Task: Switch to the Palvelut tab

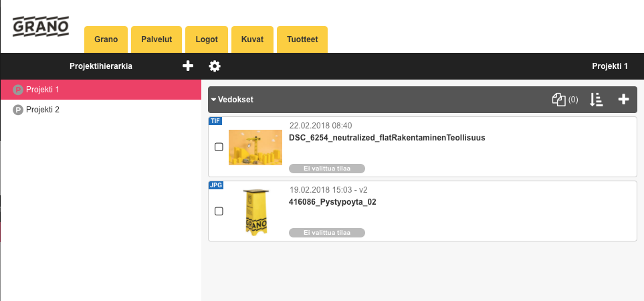Action: 156,39
